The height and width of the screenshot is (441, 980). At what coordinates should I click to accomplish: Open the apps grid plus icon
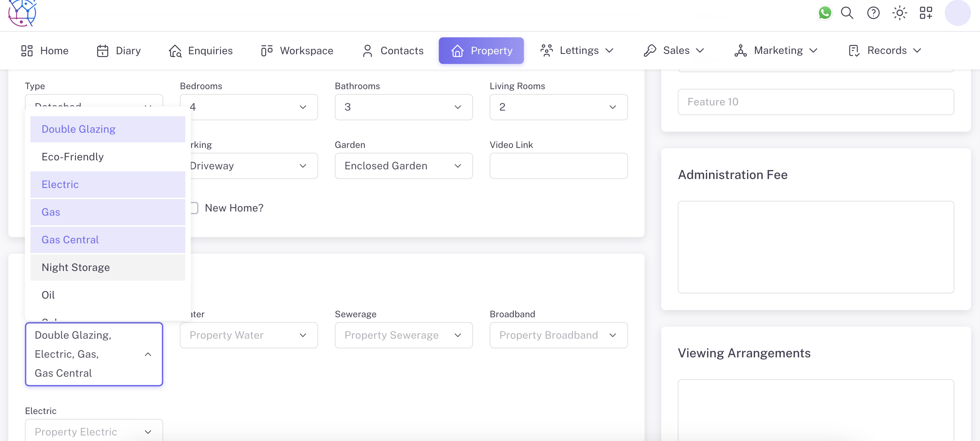coord(926,13)
